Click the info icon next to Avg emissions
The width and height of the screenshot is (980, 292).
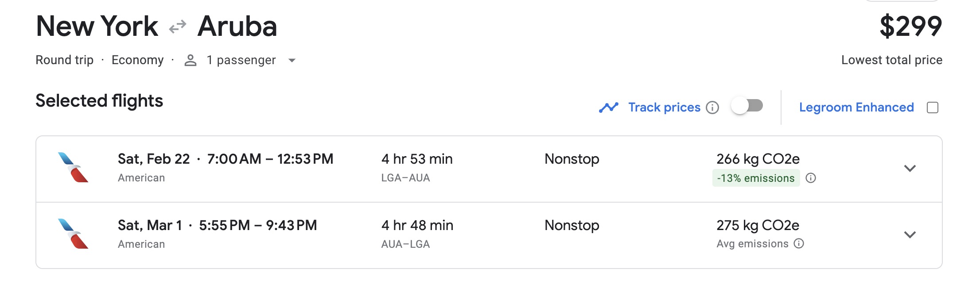pyautogui.click(x=799, y=243)
